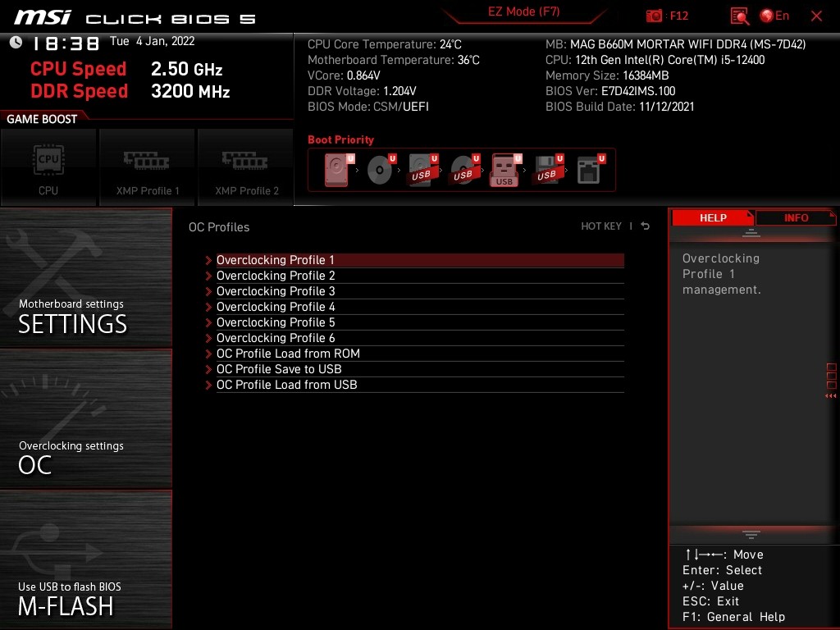840x630 pixels.
Task: Click the GAME BOOST label
Action: tap(42, 119)
